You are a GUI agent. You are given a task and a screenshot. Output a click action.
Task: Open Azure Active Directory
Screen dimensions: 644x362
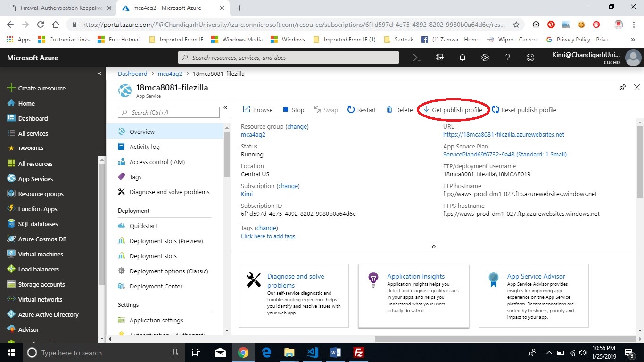pyautogui.click(x=43, y=314)
